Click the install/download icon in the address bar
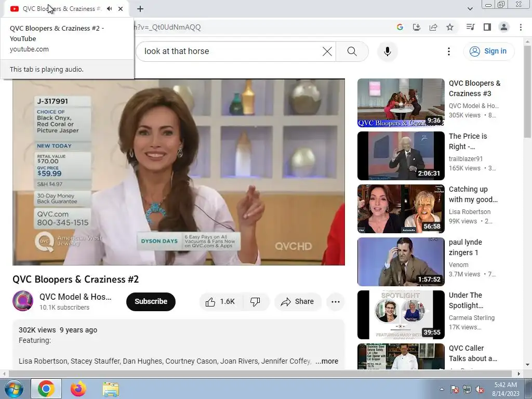Screen dimensions: 532x399 click(x=417, y=27)
